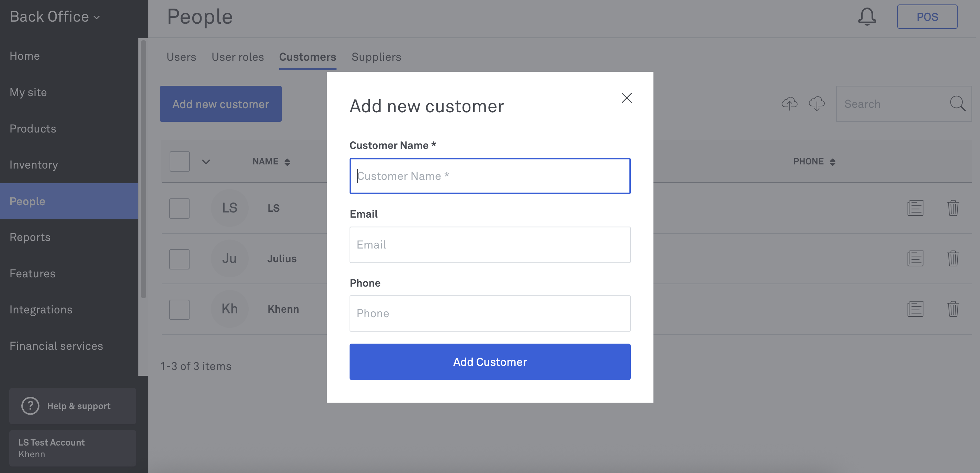Click the Ju avatar circle

229,258
